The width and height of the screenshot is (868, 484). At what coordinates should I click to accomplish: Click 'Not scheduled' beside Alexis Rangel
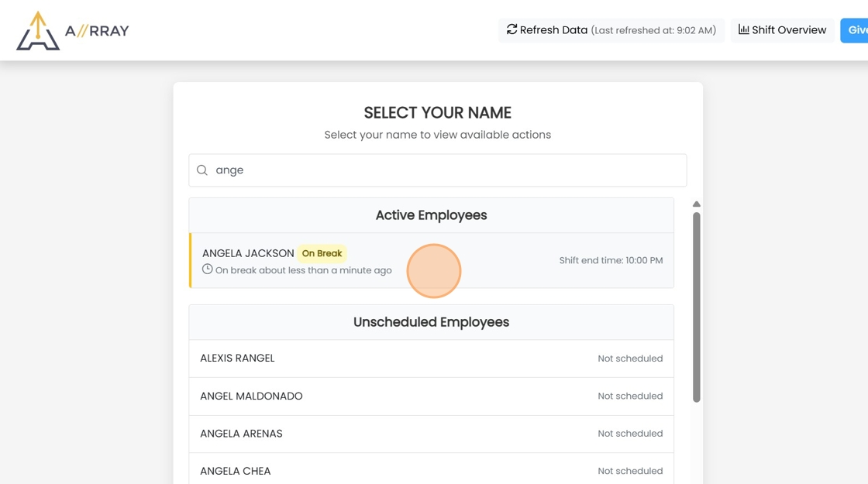click(x=630, y=359)
